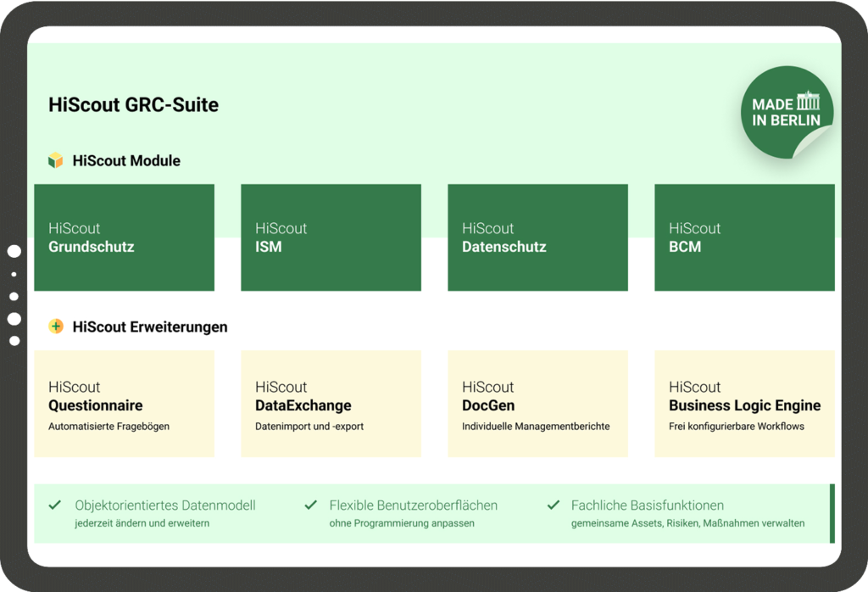Open the HiScout BCM module tile
This screenshot has width=868, height=592.
744,237
